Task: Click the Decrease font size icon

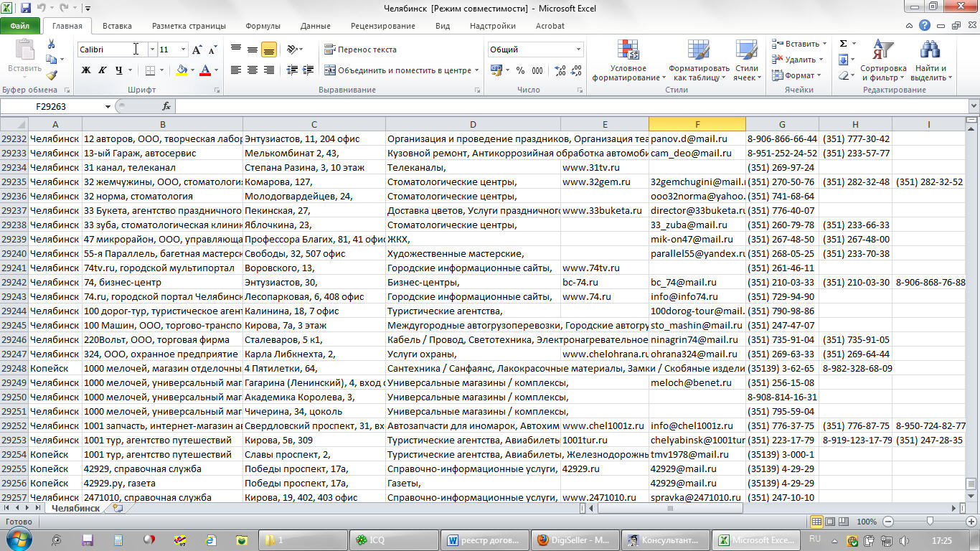Action: click(212, 50)
